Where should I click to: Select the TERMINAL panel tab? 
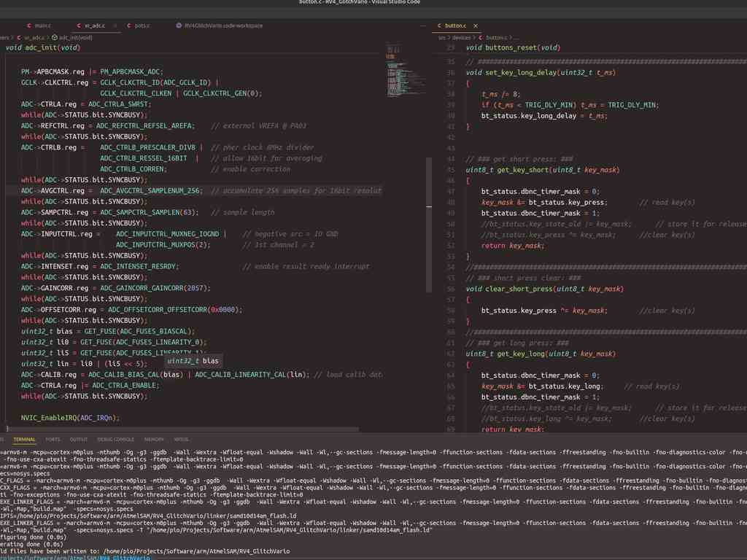(x=24, y=440)
